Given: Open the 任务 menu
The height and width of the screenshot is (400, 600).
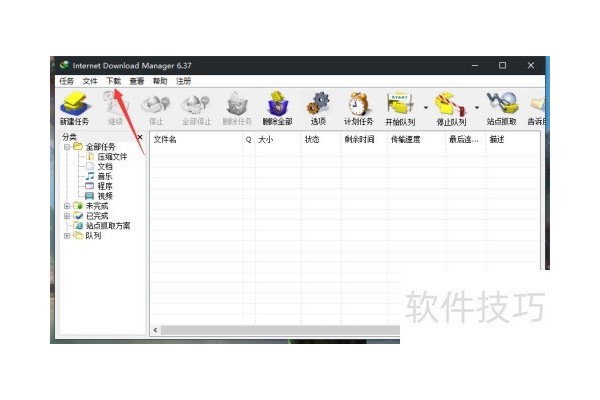Looking at the screenshot, I should (x=67, y=81).
